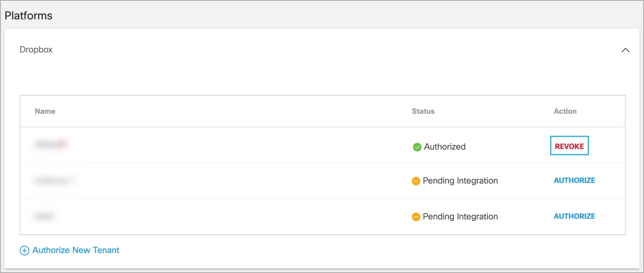Click the plus icon beside Authorize New Tenant

pos(24,251)
